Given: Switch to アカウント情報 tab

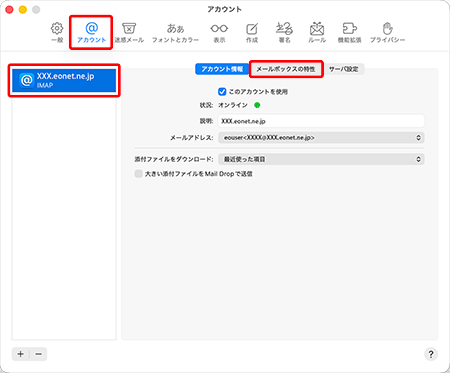Looking at the screenshot, I should (222, 69).
